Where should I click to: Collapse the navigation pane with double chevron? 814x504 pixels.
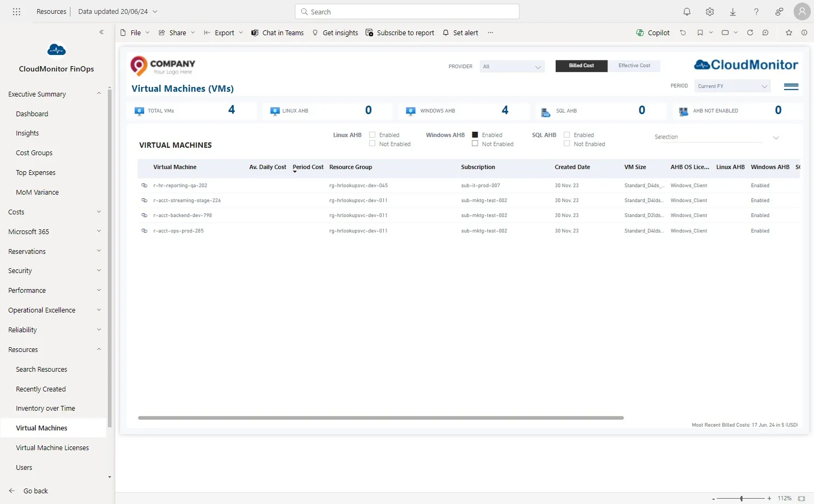101,32
